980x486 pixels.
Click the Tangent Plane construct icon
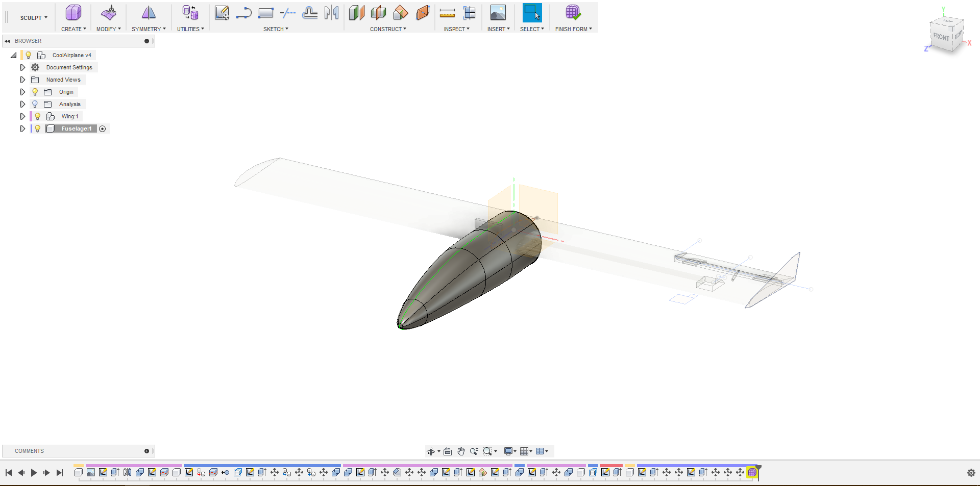(x=423, y=13)
